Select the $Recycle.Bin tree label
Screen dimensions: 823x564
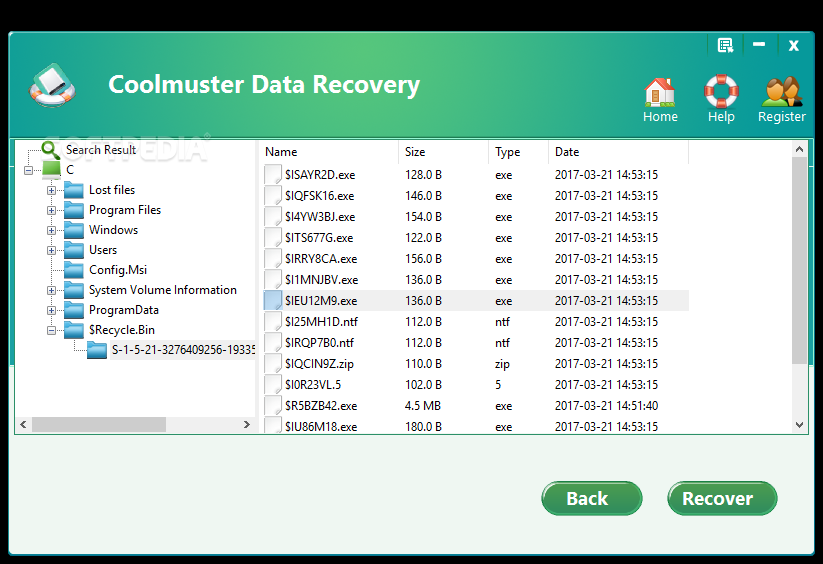point(122,329)
